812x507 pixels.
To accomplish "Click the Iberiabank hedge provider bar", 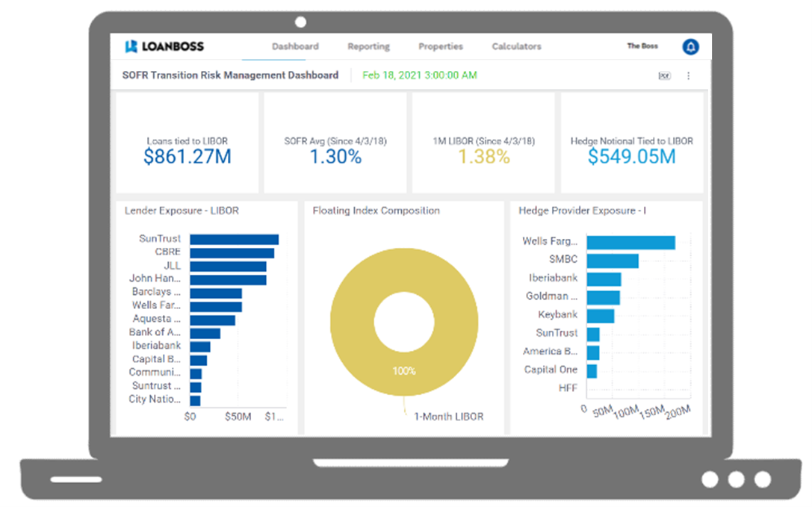I will click(604, 280).
